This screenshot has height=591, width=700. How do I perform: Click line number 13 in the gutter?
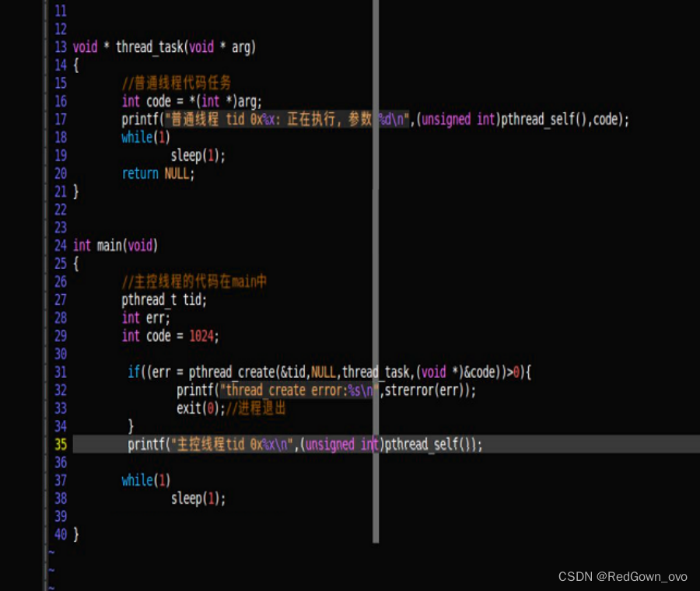click(x=61, y=47)
